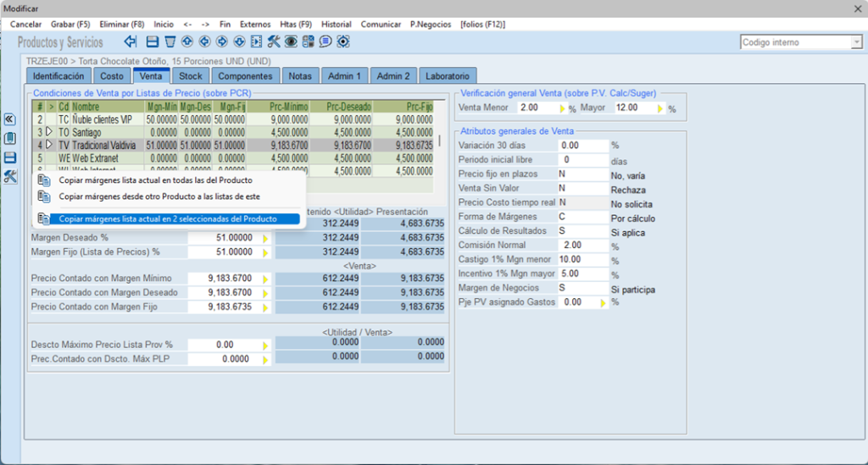Click the eye view icon in toolbar
868x465 pixels.
click(291, 42)
